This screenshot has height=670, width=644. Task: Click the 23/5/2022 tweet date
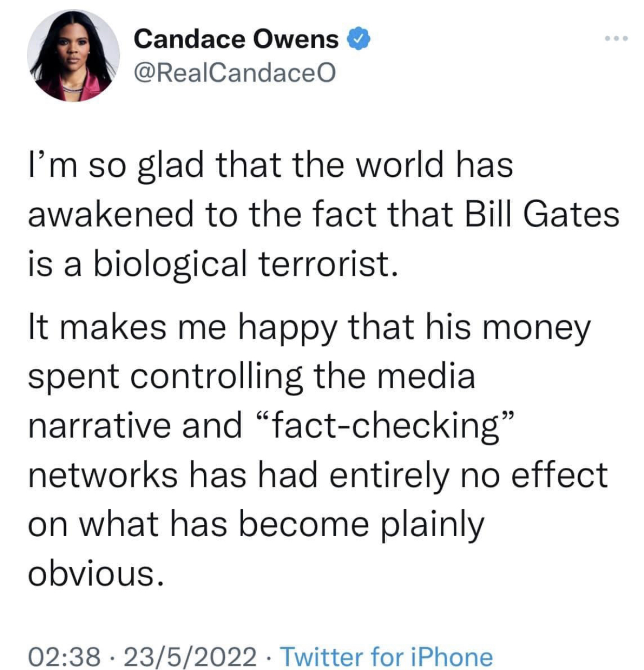pyautogui.click(x=189, y=656)
